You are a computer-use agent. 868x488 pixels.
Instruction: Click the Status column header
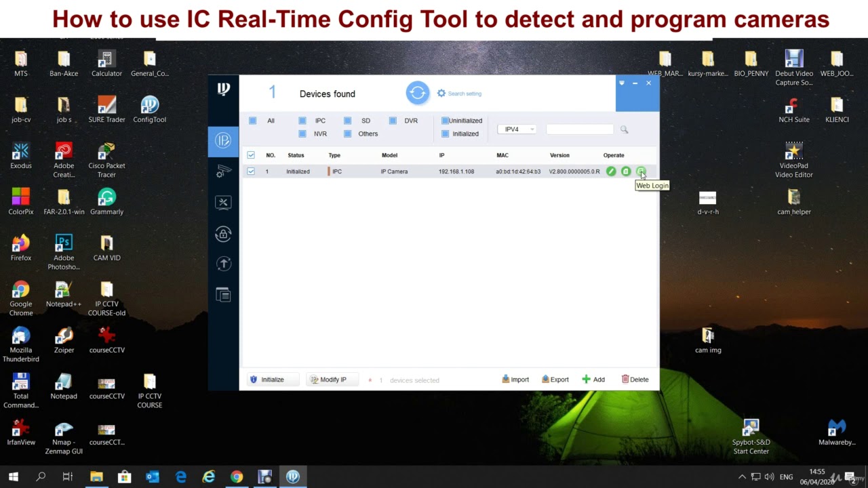pos(296,155)
